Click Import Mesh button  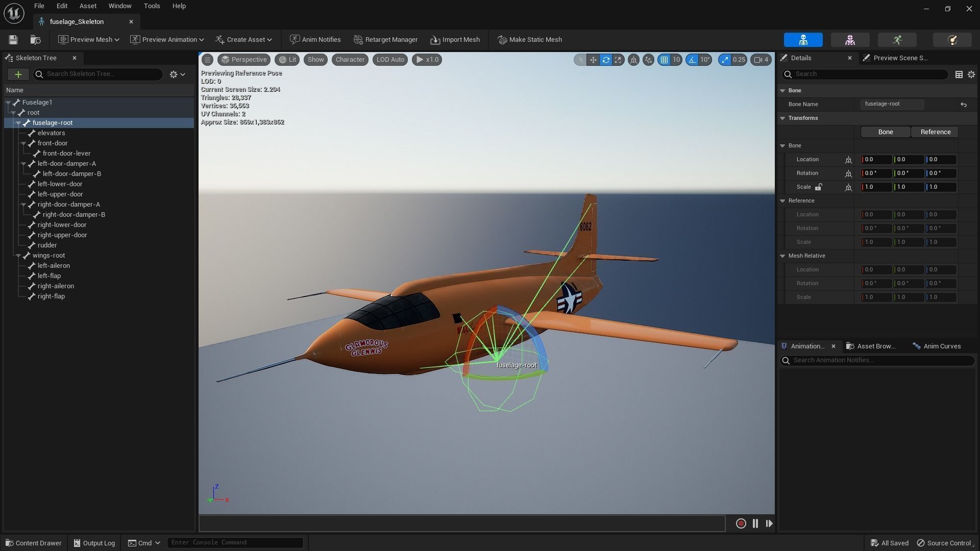(455, 40)
